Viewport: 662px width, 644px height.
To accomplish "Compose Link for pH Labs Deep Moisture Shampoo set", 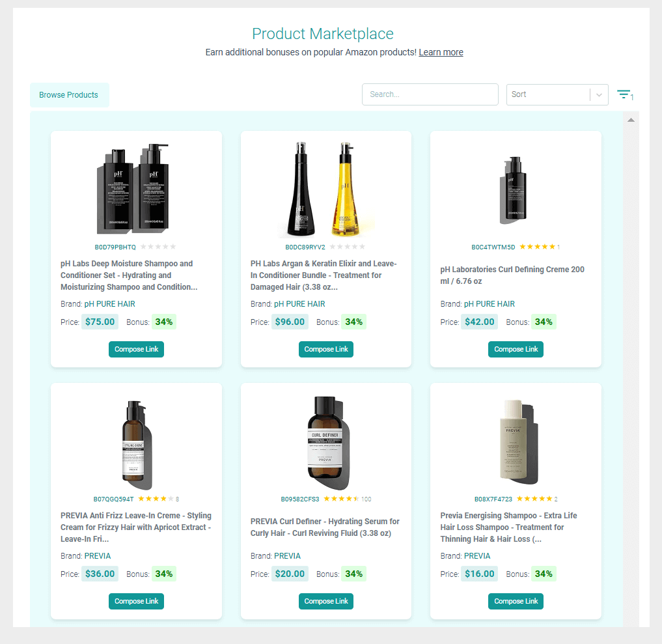I will 136,349.
